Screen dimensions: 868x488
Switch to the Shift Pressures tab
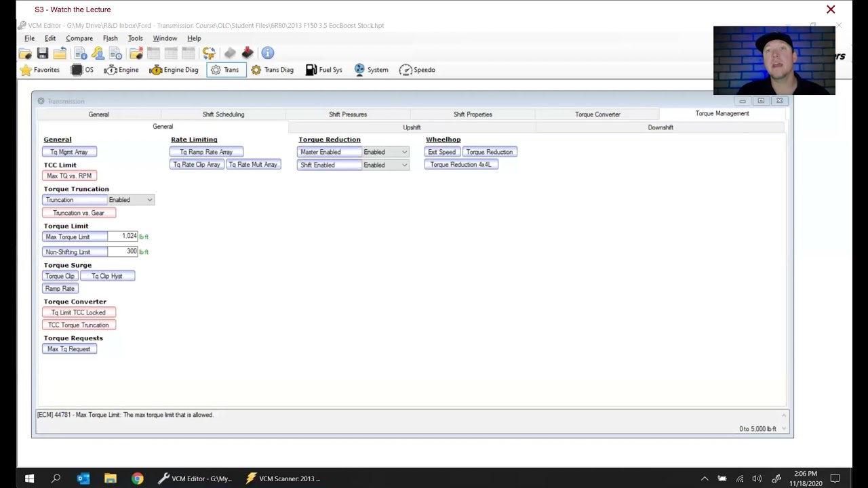348,115
